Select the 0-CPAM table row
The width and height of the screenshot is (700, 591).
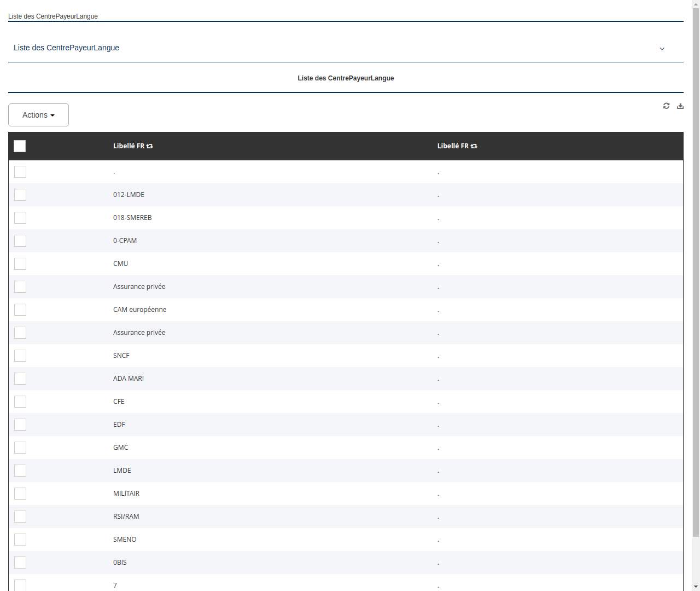tap(273, 241)
